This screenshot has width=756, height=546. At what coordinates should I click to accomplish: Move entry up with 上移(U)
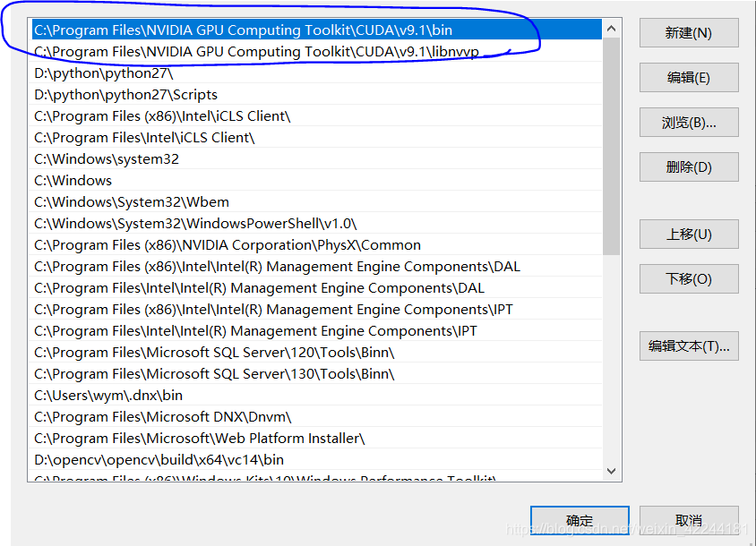(689, 235)
